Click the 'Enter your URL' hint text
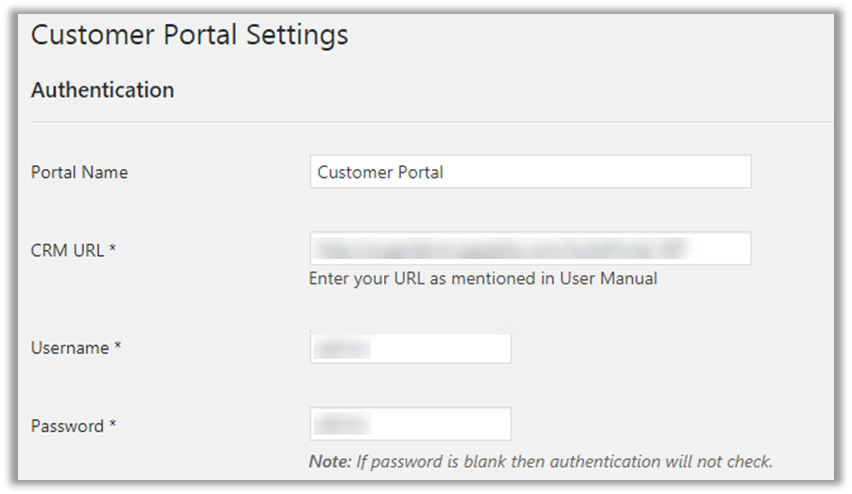This screenshot has width=852, height=494. click(400, 279)
